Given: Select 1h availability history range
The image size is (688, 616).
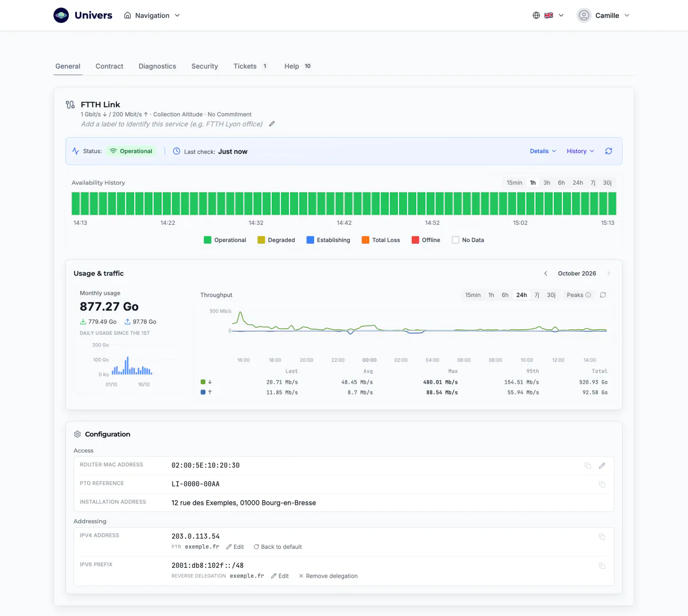Looking at the screenshot, I should (x=533, y=183).
